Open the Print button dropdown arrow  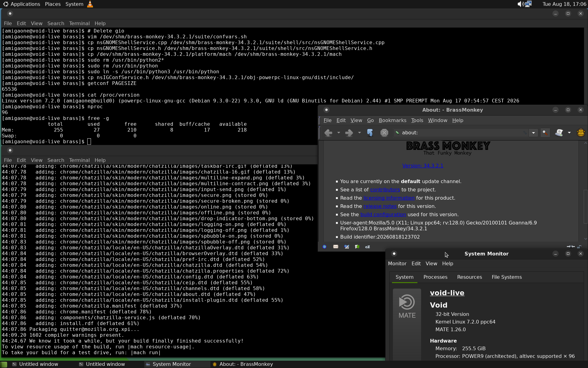coord(569,133)
